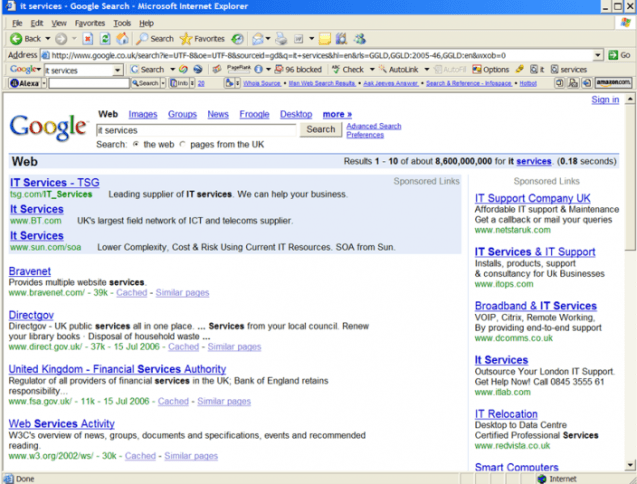Run the spell Check button
The width and height of the screenshot is (637, 484).
pos(348,69)
